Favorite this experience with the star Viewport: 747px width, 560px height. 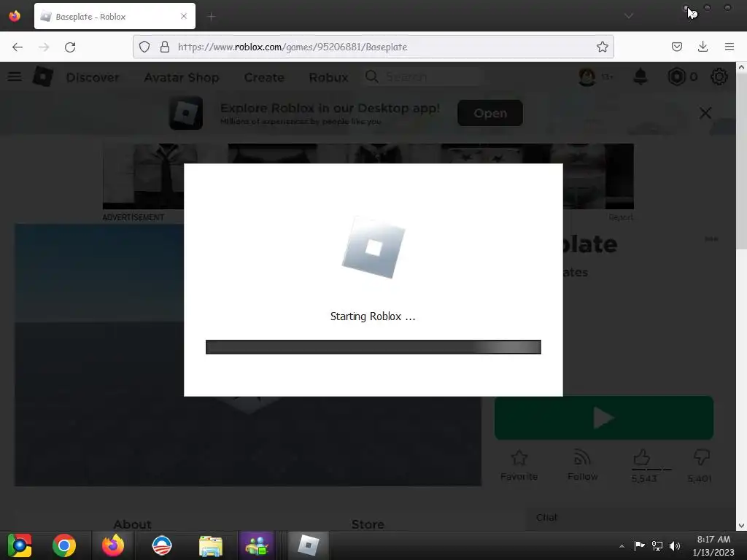coord(519,465)
